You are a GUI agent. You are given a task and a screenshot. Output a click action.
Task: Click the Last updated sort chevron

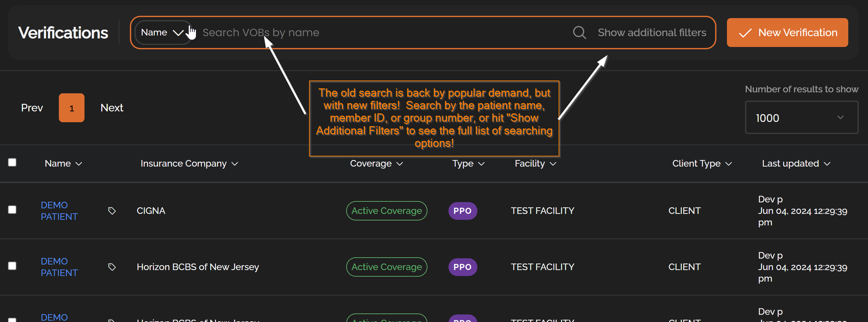click(x=827, y=164)
